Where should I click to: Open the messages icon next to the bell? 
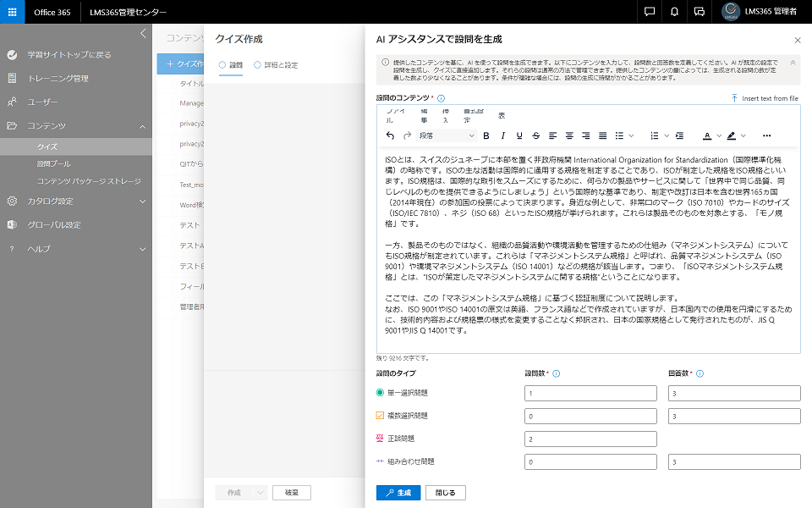point(700,12)
